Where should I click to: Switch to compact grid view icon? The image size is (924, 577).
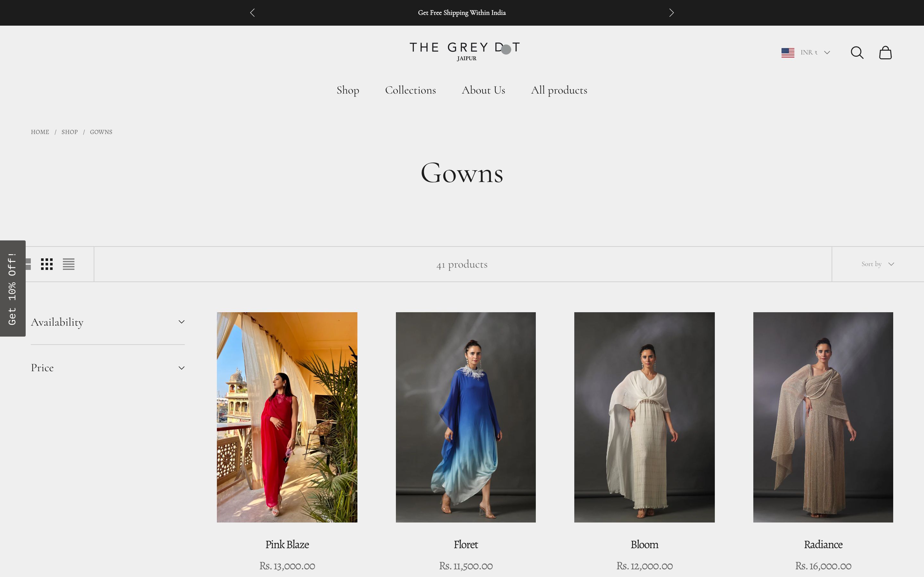click(47, 264)
